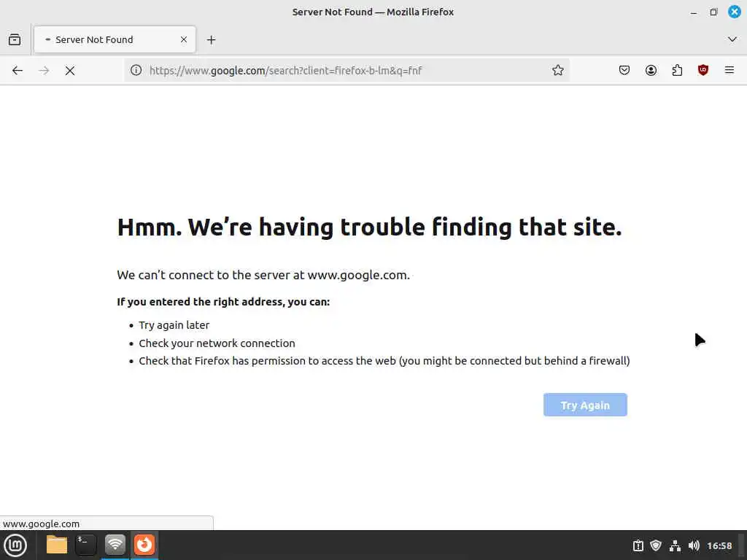Open the Wi-Fi app in the taskbar
This screenshot has width=747, height=560.
[115, 545]
